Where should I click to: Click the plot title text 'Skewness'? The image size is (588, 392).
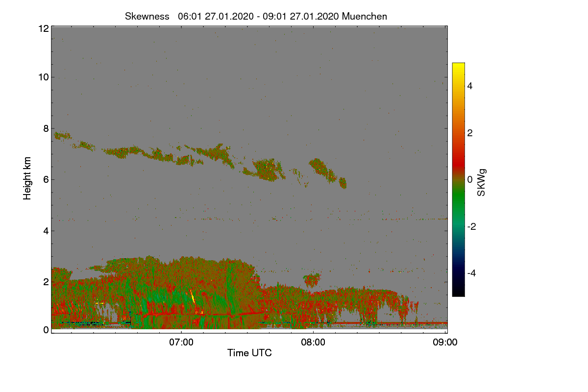tap(146, 16)
